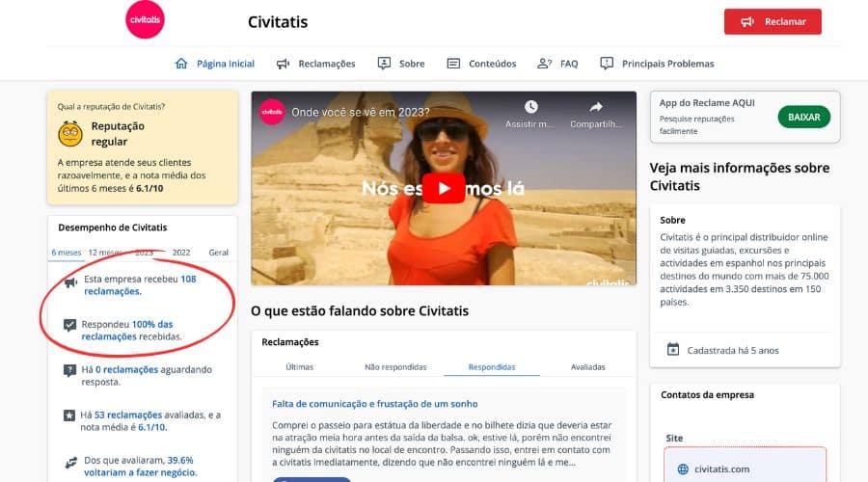Play the YouTube video

pos(444,188)
